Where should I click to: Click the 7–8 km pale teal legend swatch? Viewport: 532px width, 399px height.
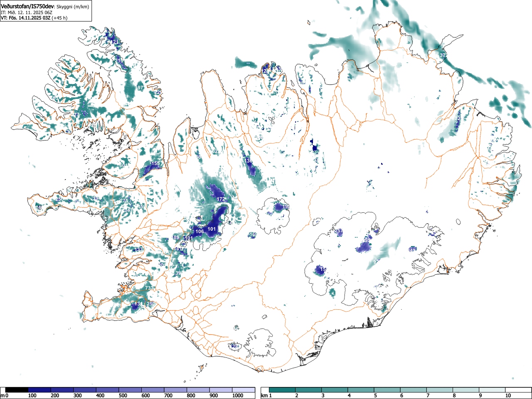pyautogui.click(x=440, y=390)
